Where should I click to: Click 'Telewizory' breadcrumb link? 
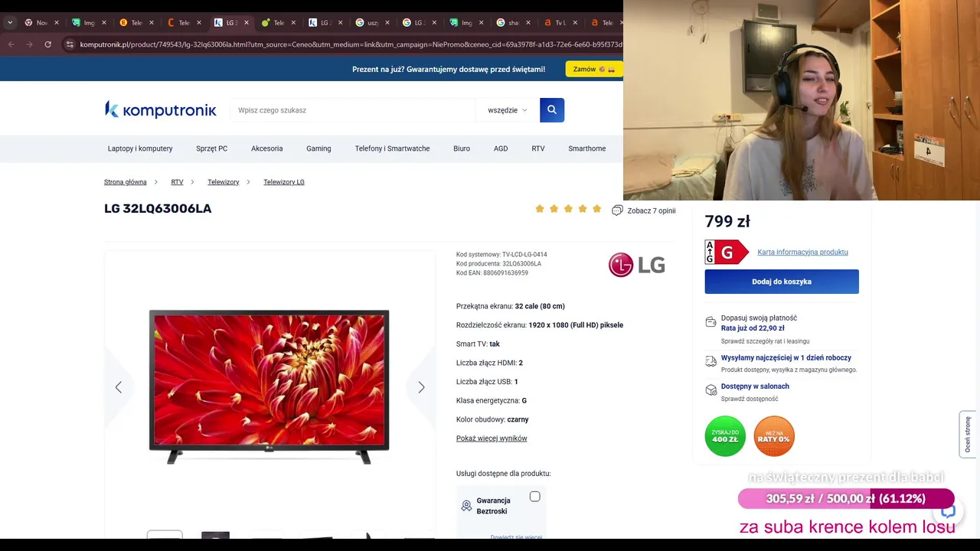click(x=224, y=182)
